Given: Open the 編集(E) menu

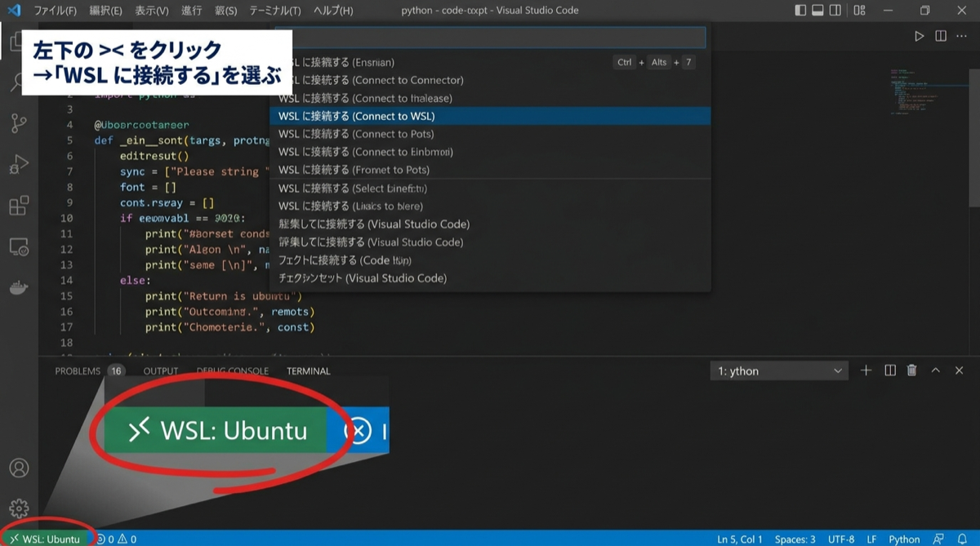Looking at the screenshot, I should pos(105,11).
